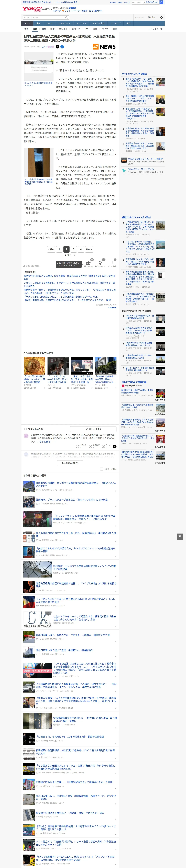Screen dimensions: 186x868
Task: Open the ライブ navigation tab
Action: click(x=49, y=24)
